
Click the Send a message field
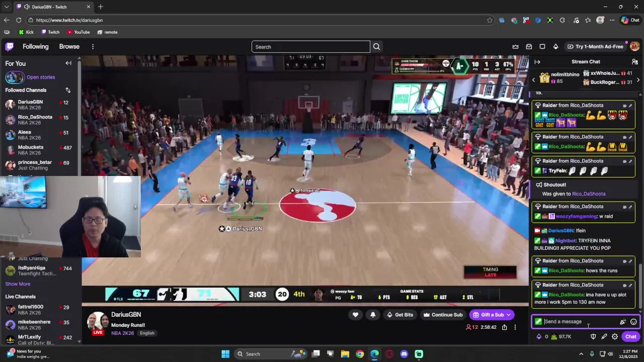(586, 322)
